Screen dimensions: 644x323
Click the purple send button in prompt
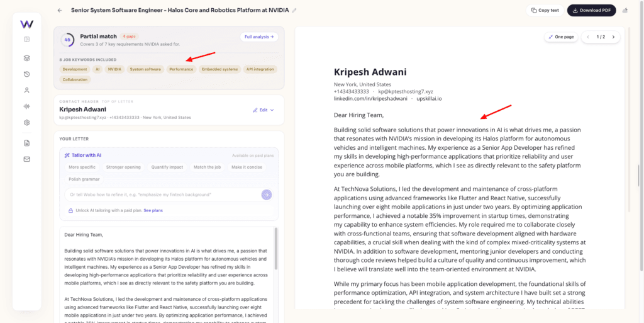(267, 195)
